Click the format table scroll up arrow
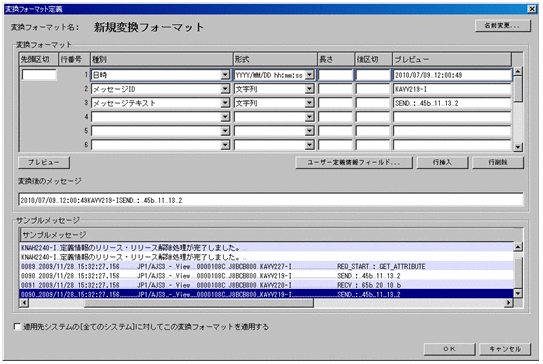This screenshot has height=364, width=543. (518, 71)
